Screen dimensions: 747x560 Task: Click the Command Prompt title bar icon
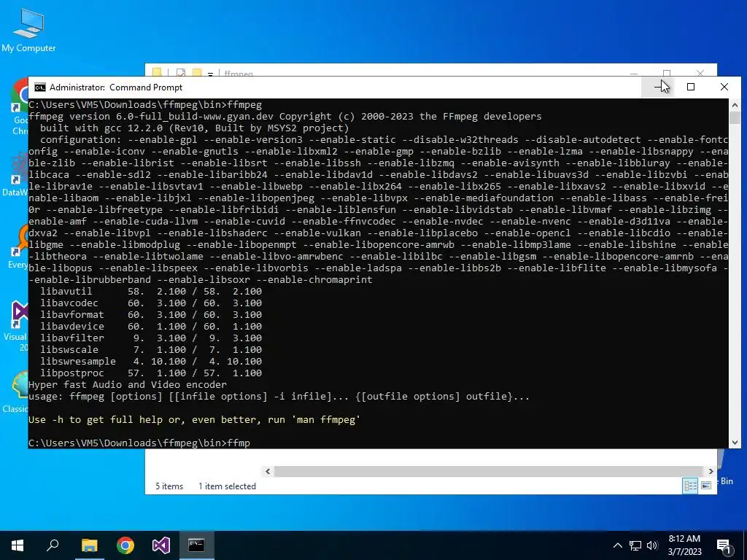pyautogui.click(x=40, y=87)
